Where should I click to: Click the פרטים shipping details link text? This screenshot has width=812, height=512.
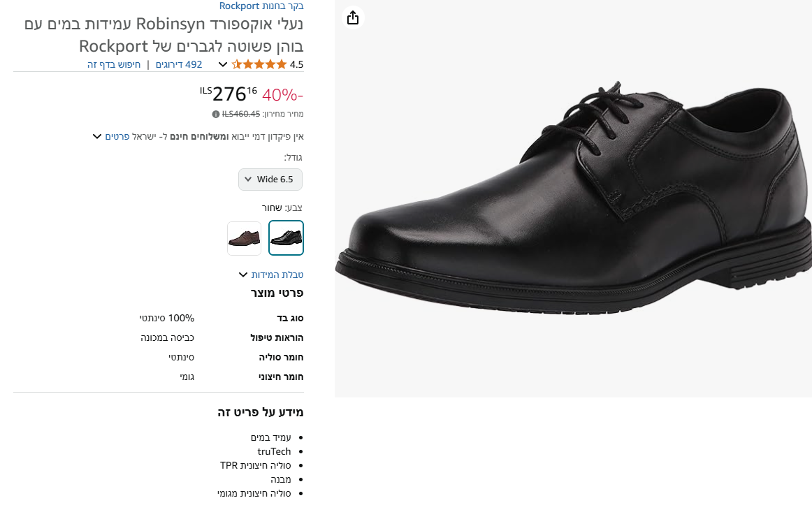117,136
